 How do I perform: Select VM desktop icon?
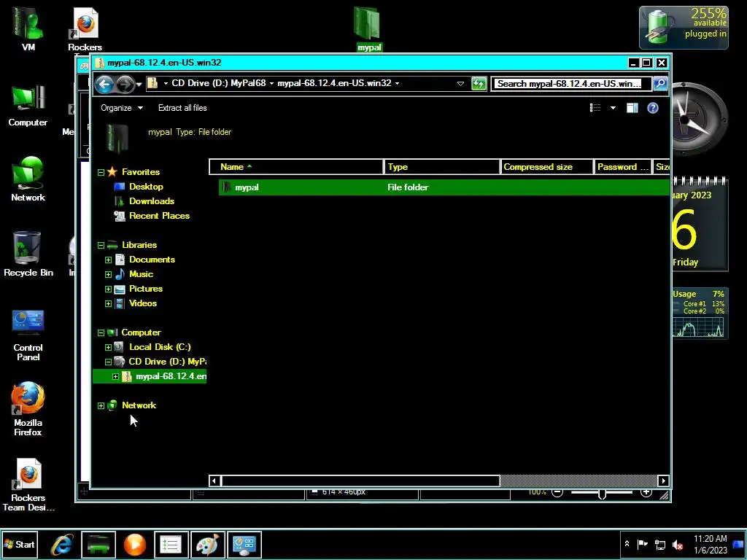coord(28,28)
